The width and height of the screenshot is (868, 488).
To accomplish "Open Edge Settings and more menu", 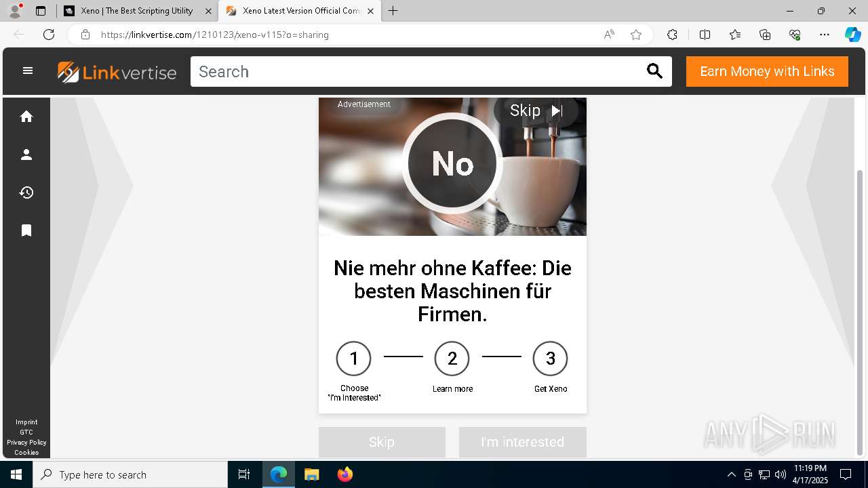I will tap(825, 35).
